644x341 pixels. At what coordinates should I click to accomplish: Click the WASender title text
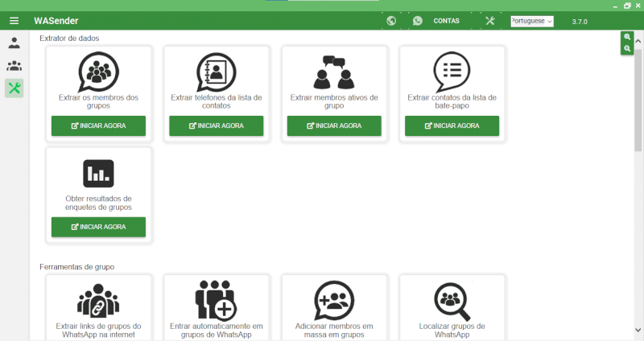[x=56, y=21]
